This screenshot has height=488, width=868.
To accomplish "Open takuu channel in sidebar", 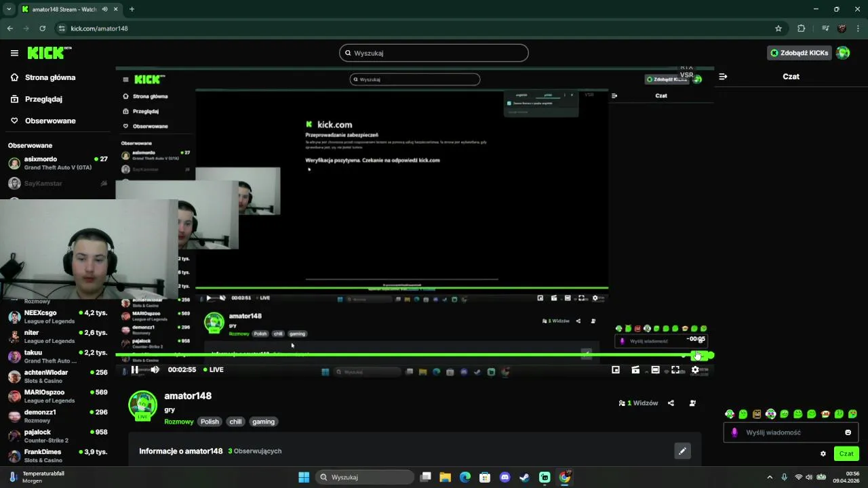I will pyautogui.click(x=58, y=357).
